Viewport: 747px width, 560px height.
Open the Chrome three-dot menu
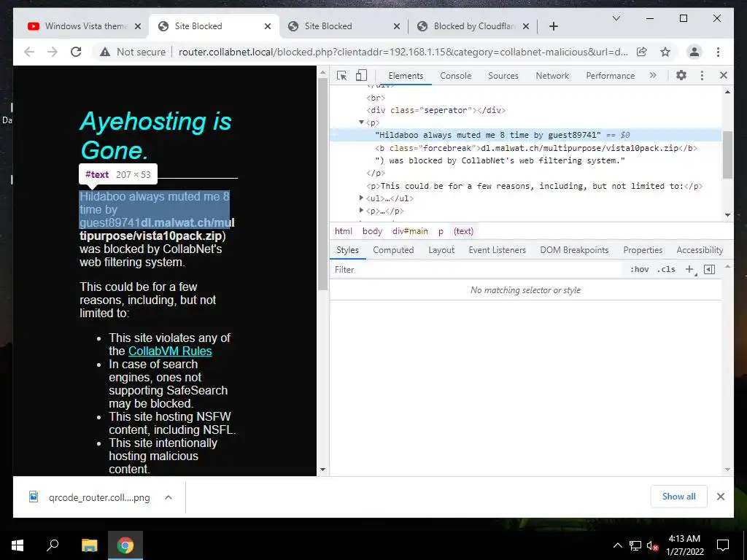718,52
